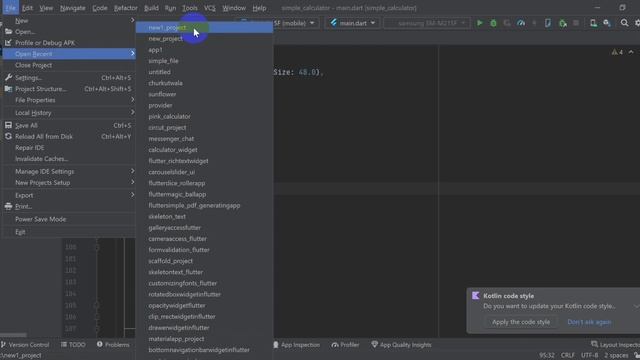The height and width of the screenshot is (360, 640).
Task: Click Print... in File menu
Action: pyautogui.click(x=69, y=207)
